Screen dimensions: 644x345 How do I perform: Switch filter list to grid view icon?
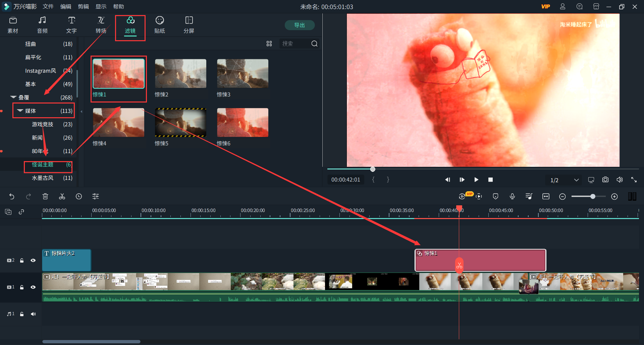(269, 44)
